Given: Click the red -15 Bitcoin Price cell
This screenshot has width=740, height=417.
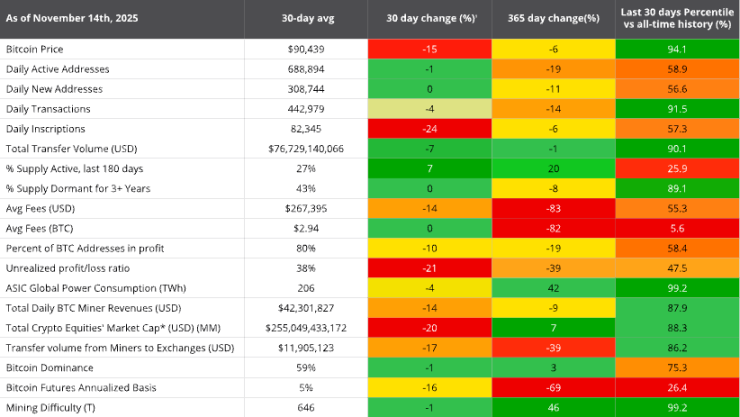Looking at the screenshot, I should pyautogui.click(x=429, y=49).
